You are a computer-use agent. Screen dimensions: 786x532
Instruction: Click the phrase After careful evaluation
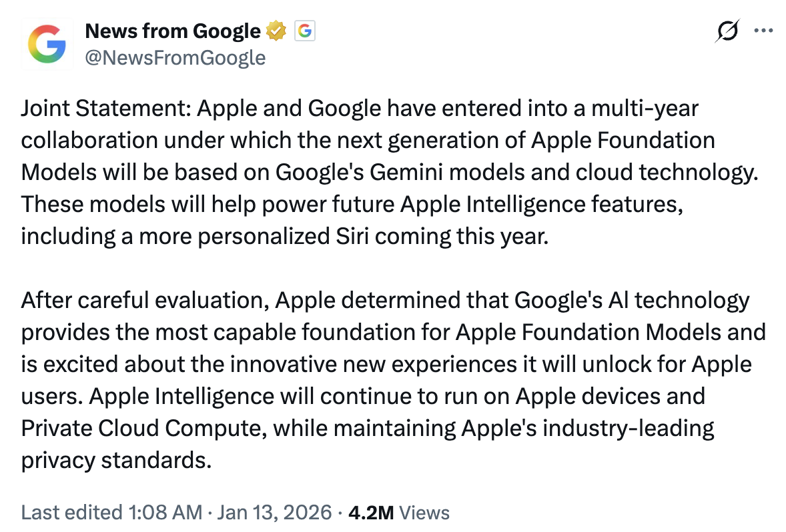click(x=143, y=300)
